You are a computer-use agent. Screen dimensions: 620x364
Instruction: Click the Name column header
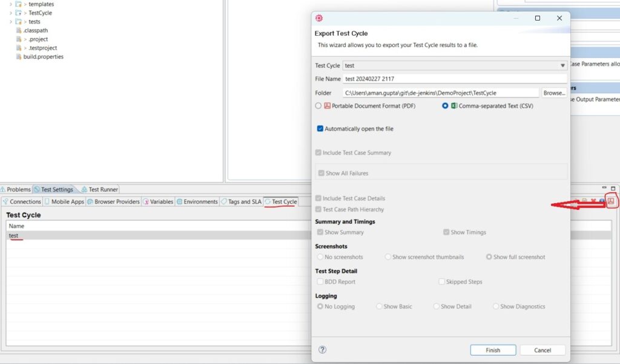pos(158,226)
